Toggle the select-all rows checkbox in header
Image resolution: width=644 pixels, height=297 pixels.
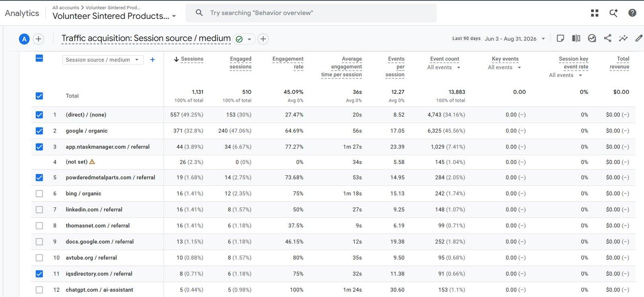coord(39,58)
